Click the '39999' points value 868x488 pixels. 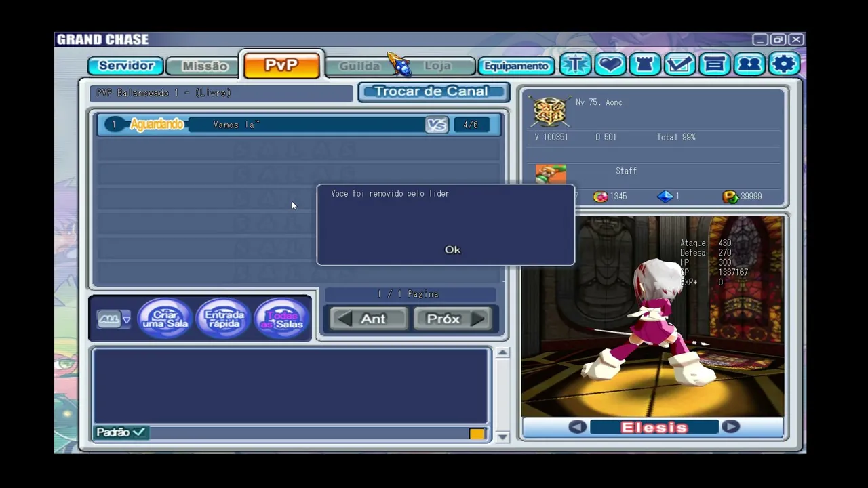pyautogui.click(x=751, y=197)
